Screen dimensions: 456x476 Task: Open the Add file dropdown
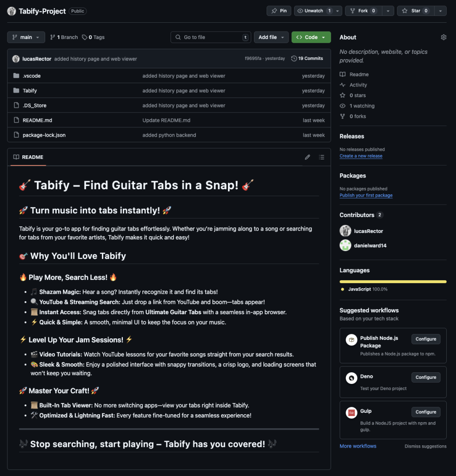click(x=271, y=37)
